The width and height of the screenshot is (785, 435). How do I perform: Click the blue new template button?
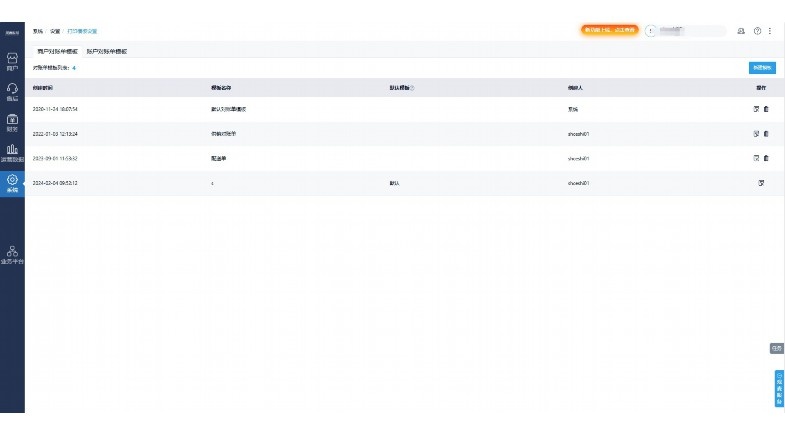762,68
